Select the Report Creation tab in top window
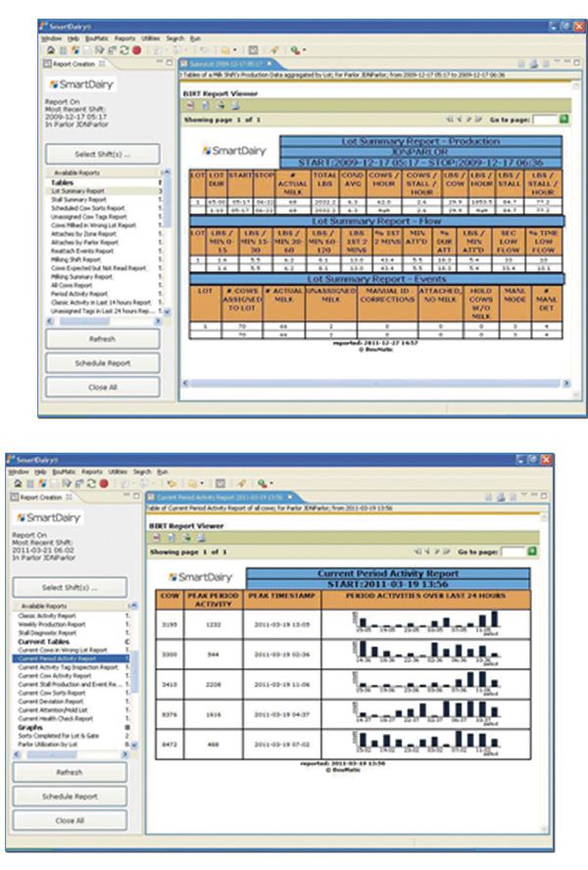The height and width of the screenshot is (870, 588). pyautogui.click(x=73, y=65)
